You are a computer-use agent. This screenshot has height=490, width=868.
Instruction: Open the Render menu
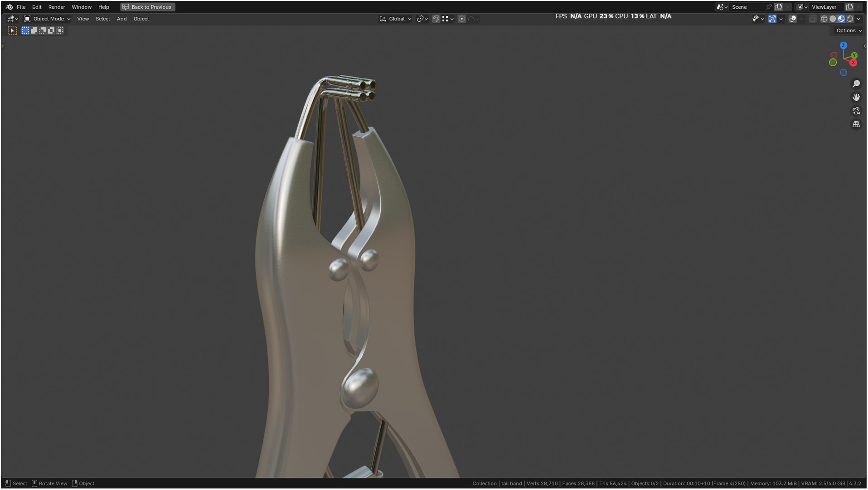pos(57,7)
